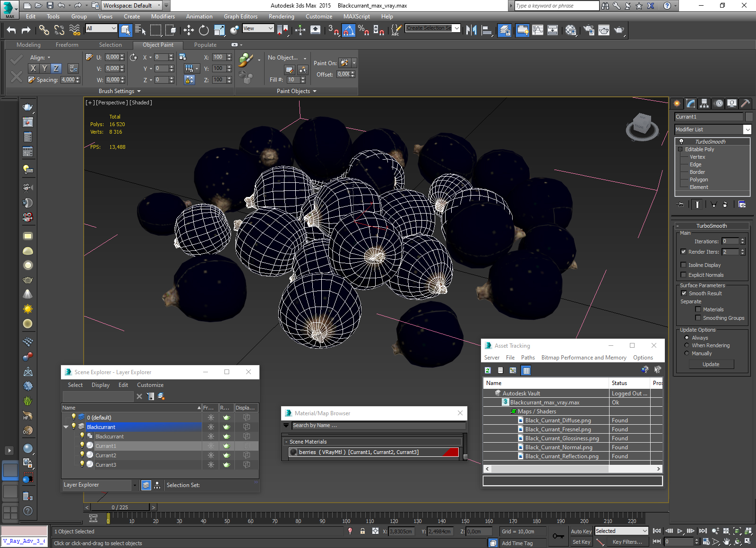
Task: Go to the end frame
Action: click(x=703, y=531)
